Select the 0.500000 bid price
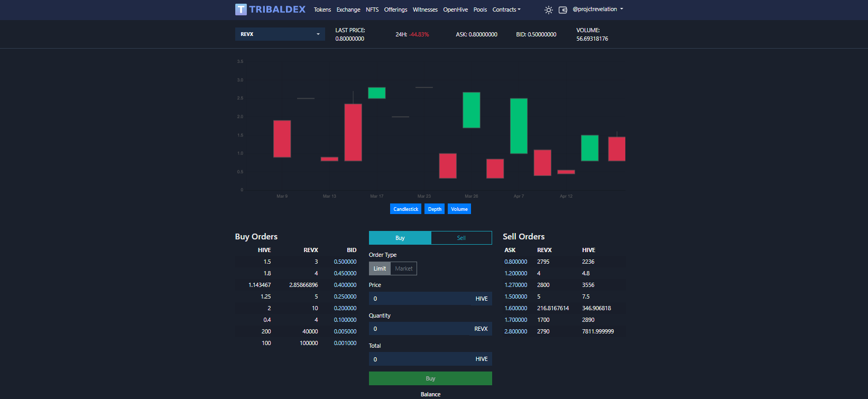The width and height of the screenshot is (868, 399). pos(345,262)
